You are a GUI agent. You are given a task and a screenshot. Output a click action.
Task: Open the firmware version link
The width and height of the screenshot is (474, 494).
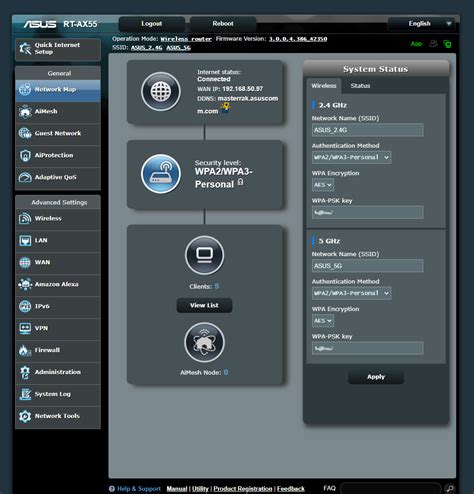tap(298, 39)
